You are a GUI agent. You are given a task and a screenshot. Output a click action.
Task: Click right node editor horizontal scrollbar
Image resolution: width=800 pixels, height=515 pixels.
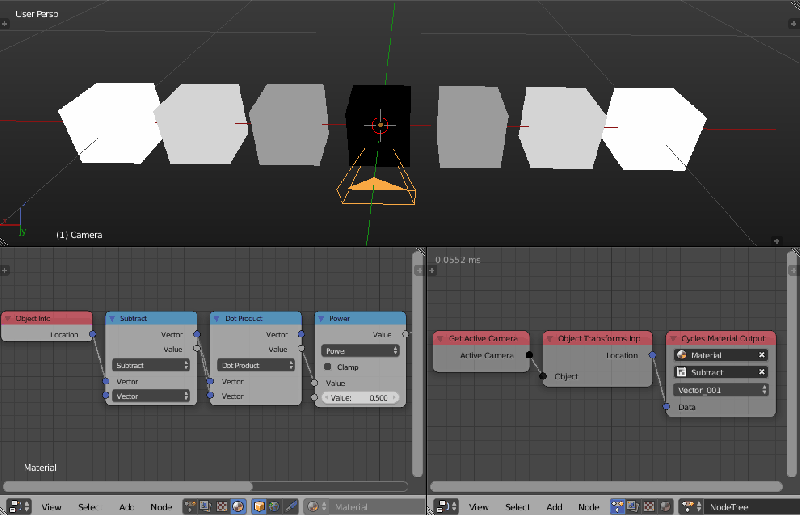606,486
